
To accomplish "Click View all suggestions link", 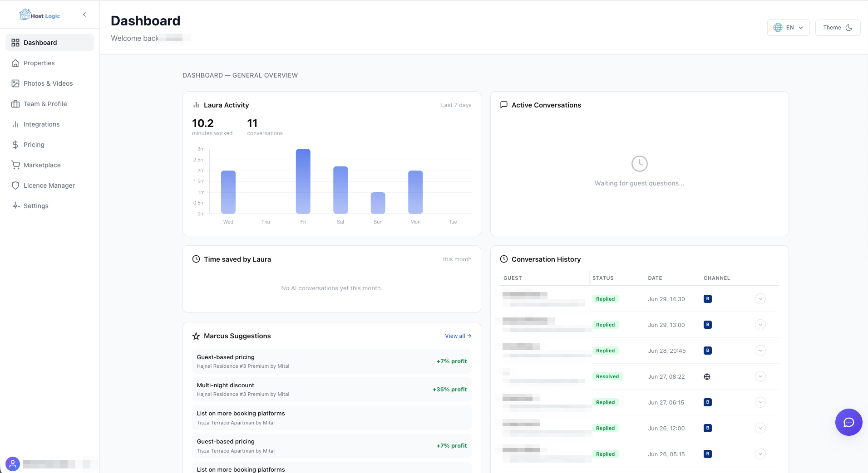I will [x=458, y=336].
